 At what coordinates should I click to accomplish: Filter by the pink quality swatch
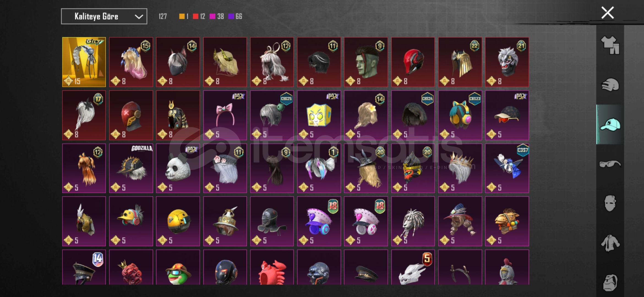212,16
